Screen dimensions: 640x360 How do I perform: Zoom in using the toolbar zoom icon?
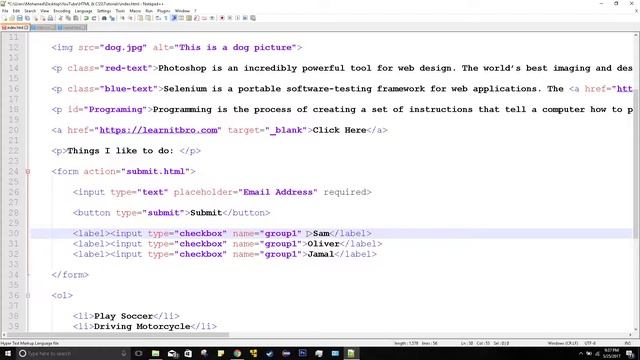click(x=123, y=18)
